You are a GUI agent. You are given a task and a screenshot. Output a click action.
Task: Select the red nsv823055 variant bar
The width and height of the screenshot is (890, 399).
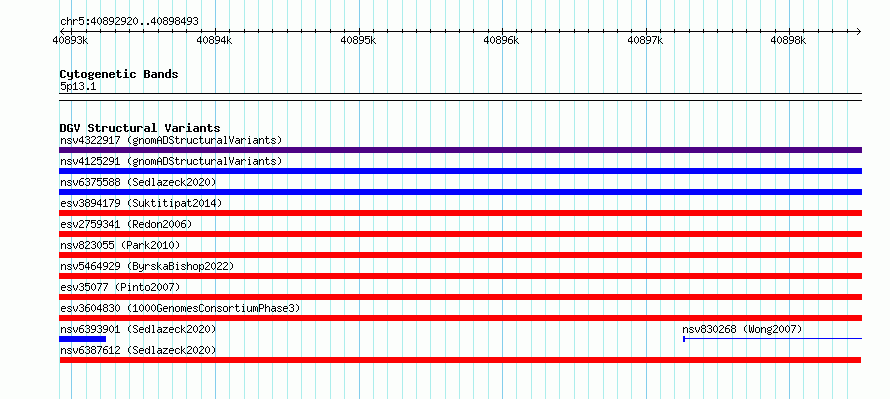pyautogui.click(x=460, y=255)
